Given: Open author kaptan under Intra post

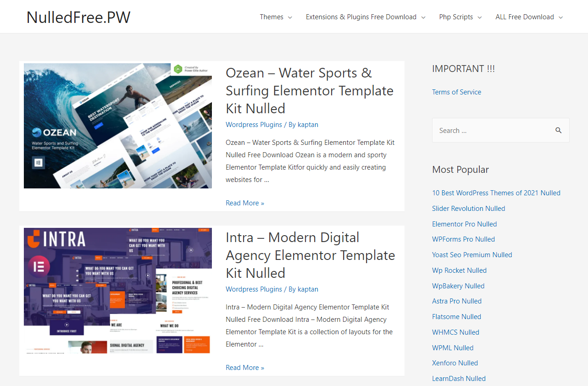Looking at the screenshot, I should (x=308, y=289).
